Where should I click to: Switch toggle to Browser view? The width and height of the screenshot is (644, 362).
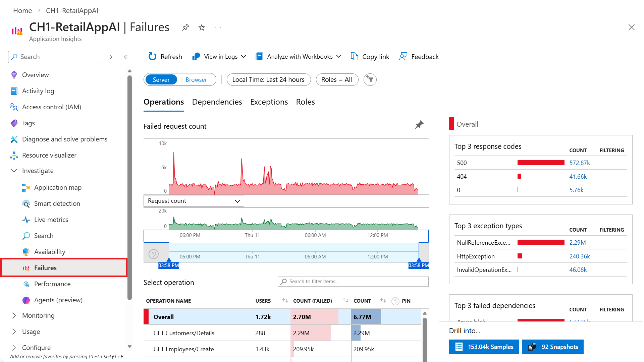(196, 79)
